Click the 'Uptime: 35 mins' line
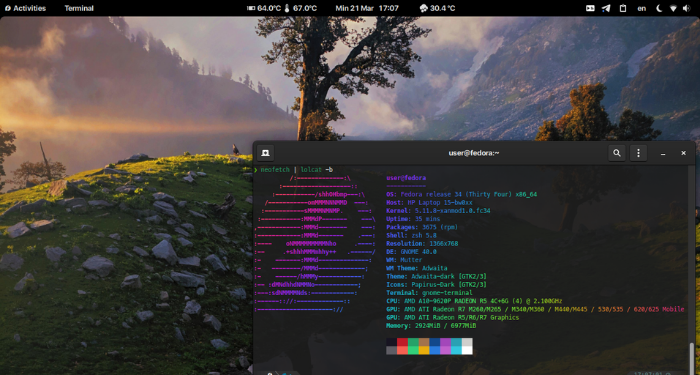This screenshot has height=375, width=700. coord(413,219)
